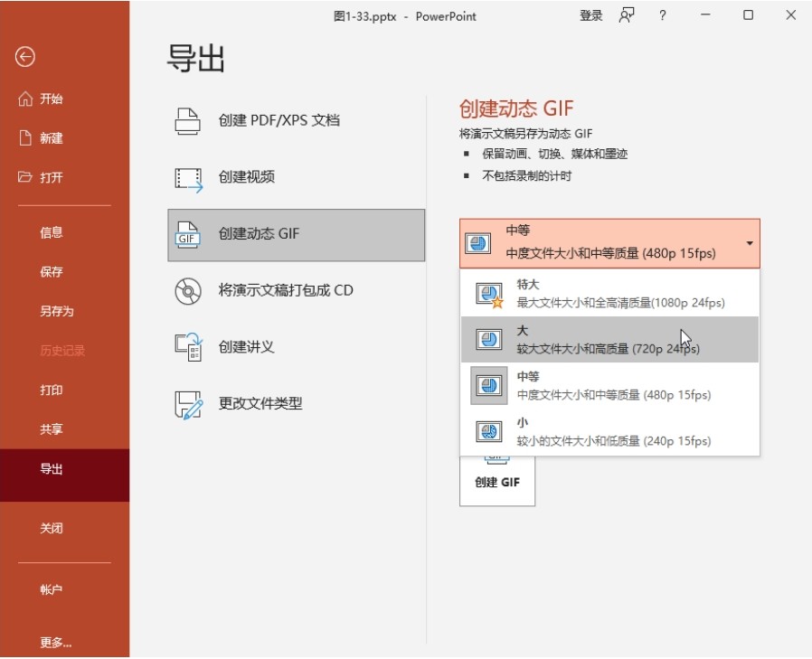
Task: Click the open folder icon beside 打开
Action: coord(24,177)
